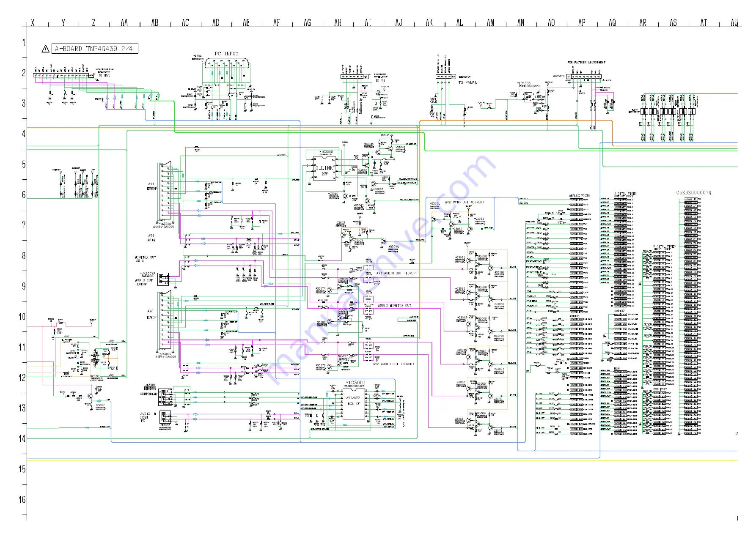Screen dimensions: 756x534
Task: Click the JK3007A audio out jack symbol
Action: point(164,279)
